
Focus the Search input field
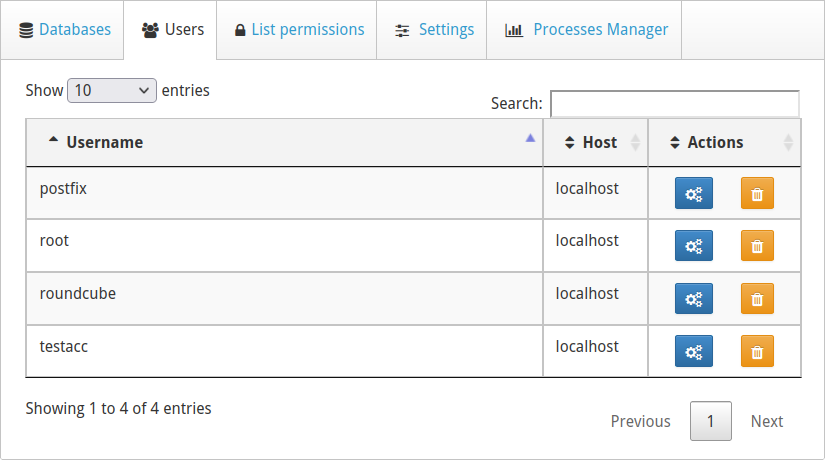pyautogui.click(x=675, y=103)
